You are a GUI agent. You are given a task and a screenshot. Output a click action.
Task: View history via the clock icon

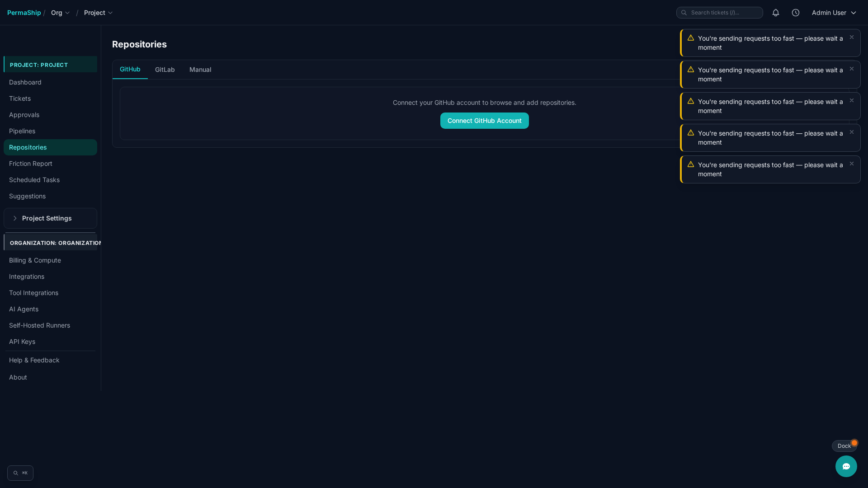[x=796, y=13]
